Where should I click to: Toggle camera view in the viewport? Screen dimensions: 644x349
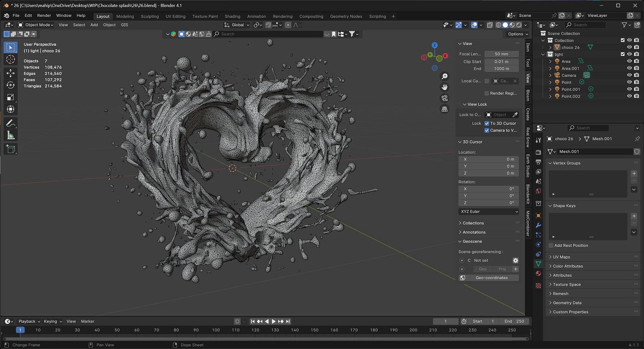[x=445, y=98]
